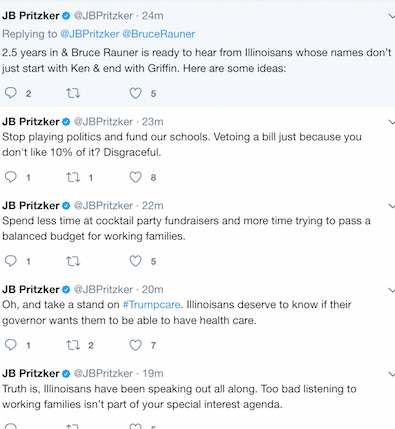Reply to the Trumpcare tweet
The width and height of the screenshot is (395, 429).
[x=11, y=345]
